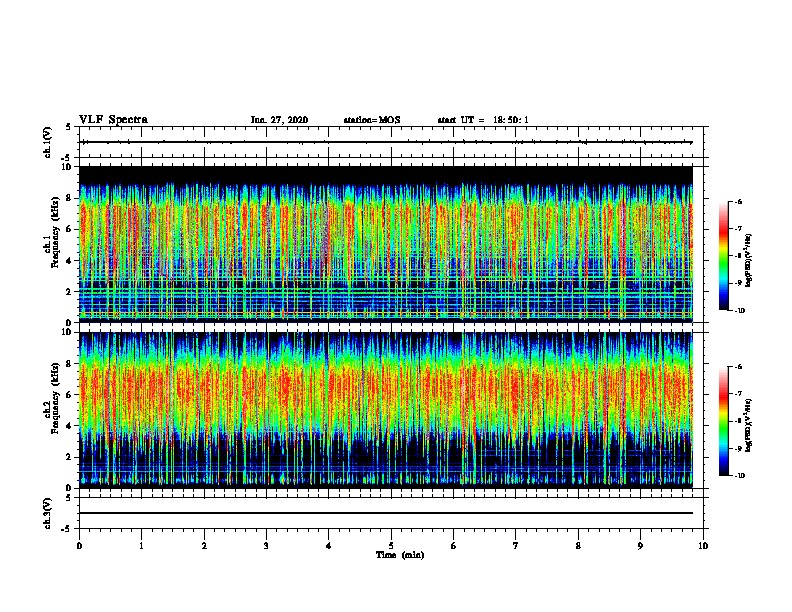Click ch.1 frequency tick "10"
792x612 pixels.
click(66, 167)
